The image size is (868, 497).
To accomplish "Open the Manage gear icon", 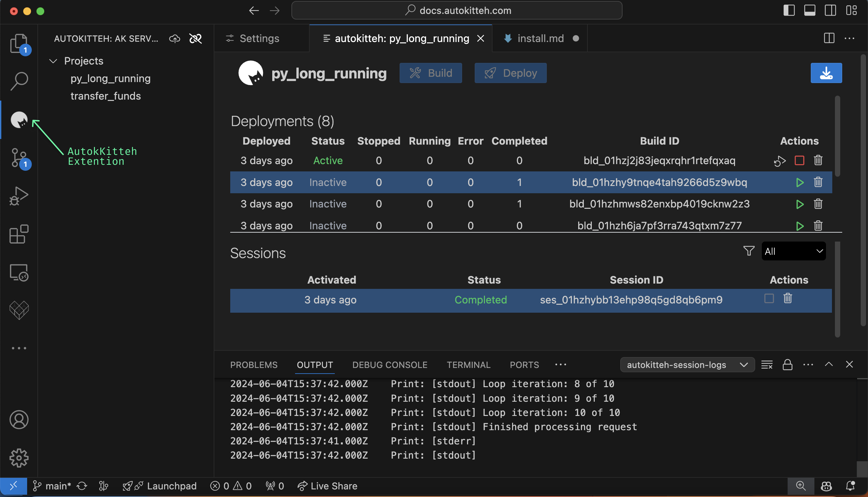I will (19, 458).
